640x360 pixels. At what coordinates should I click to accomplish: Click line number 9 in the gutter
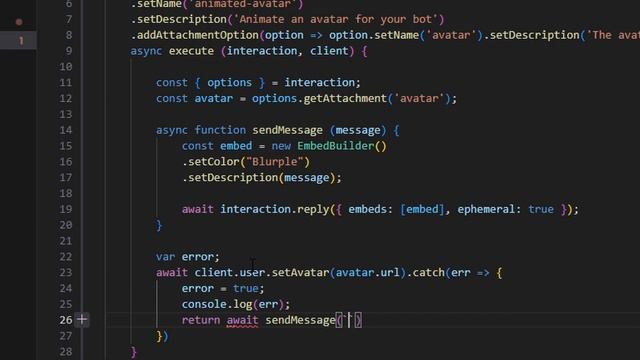click(69, 51)
